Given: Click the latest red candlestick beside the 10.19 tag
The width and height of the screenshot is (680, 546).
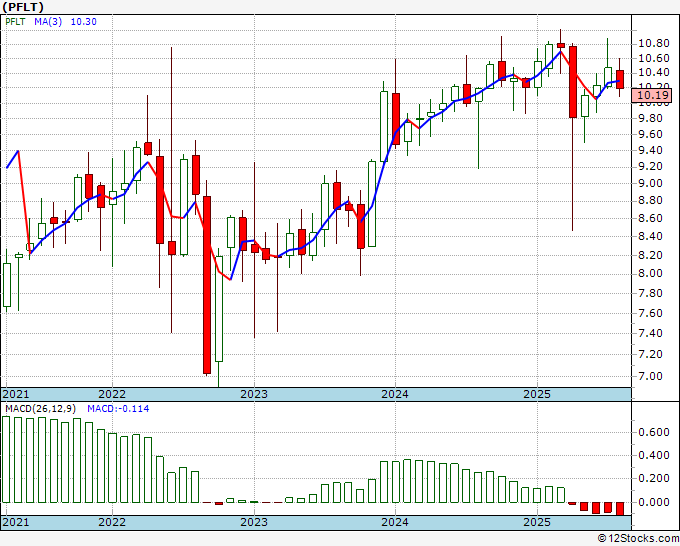Looking at the screenshot, I should click(620, 79).
